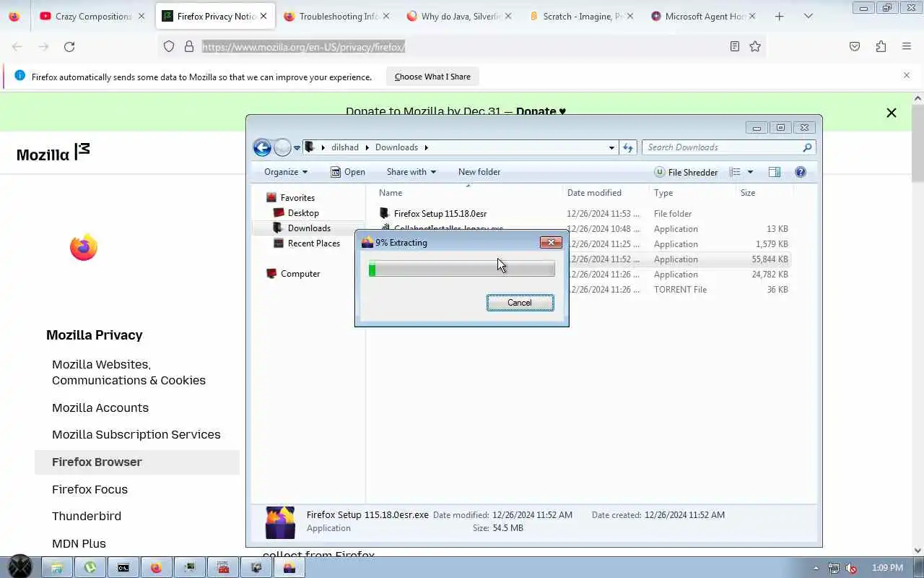Open the Firefox Focus sidebar link
The image size is (924, 578).
tap(90, 489)
